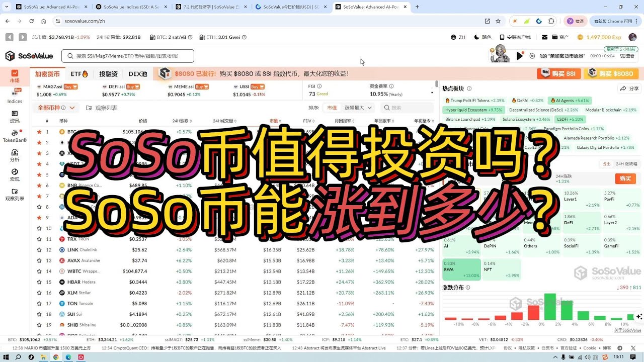
Task: Switch to the 投融资 tab
Action: [108, 74]
